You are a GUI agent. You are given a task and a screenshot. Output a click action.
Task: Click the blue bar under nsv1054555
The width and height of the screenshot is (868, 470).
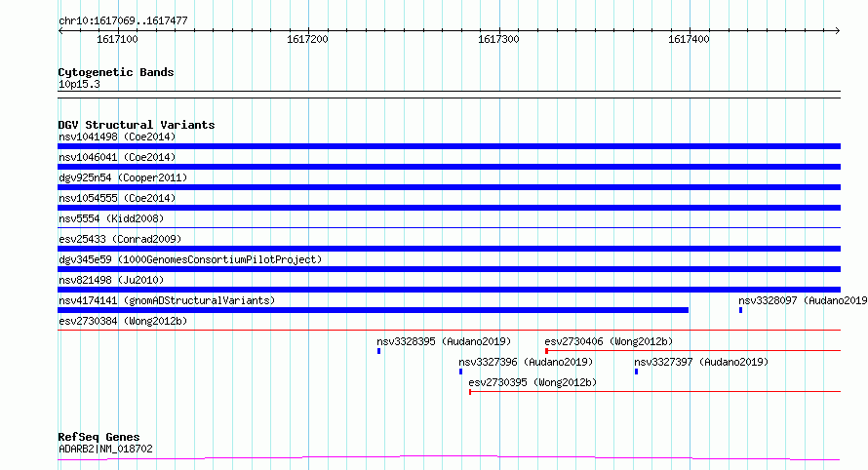449,208
